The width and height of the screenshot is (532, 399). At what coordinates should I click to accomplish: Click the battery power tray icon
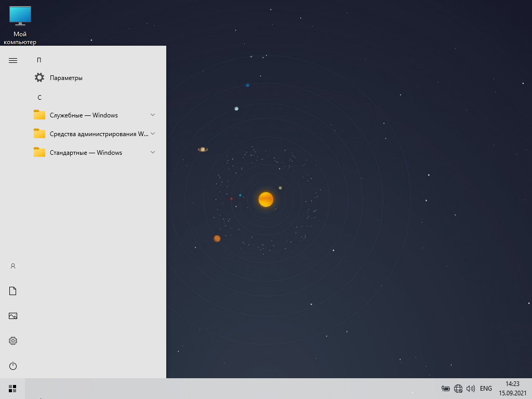point(446,388)
